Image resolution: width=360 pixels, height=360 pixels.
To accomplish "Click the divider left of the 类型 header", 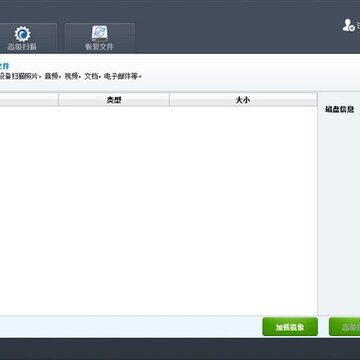I will [58, 100].
